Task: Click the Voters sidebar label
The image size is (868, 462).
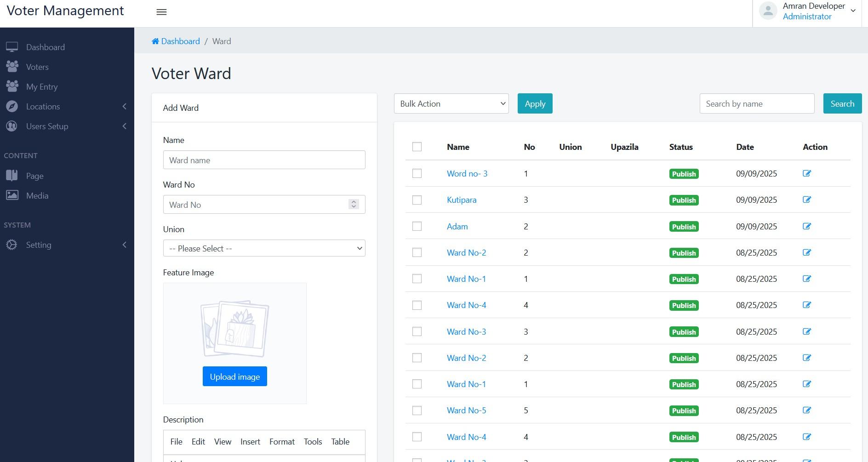Action: [37, 67]
